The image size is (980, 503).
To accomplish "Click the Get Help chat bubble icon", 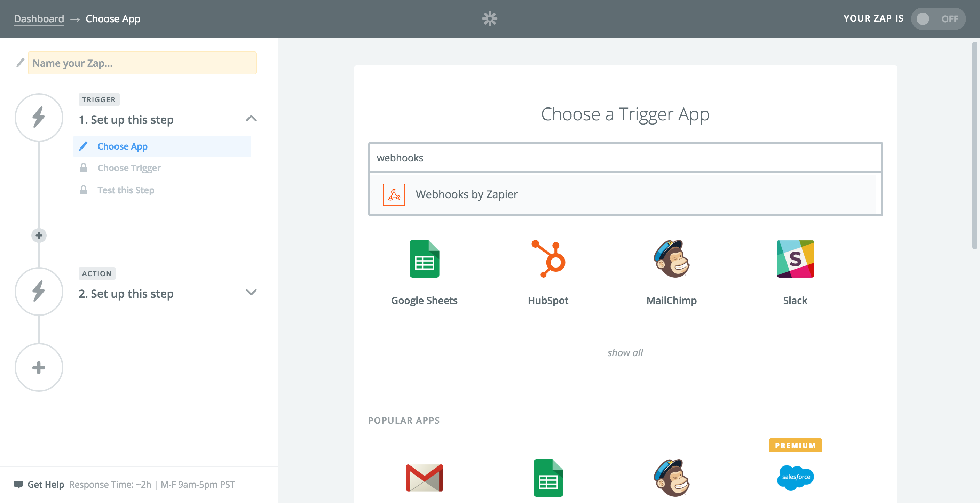I will click(18, 484).
